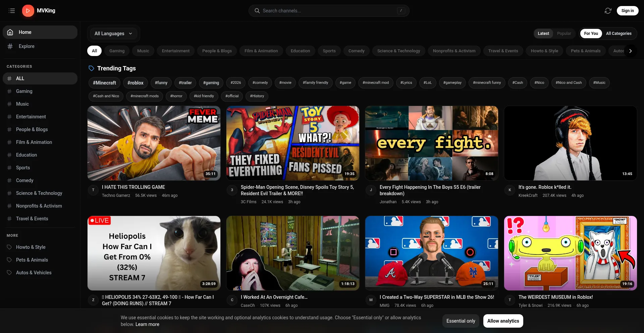Select Science & Technology in sidebar
The image size is (644, 333).
[x=40, y=193]
